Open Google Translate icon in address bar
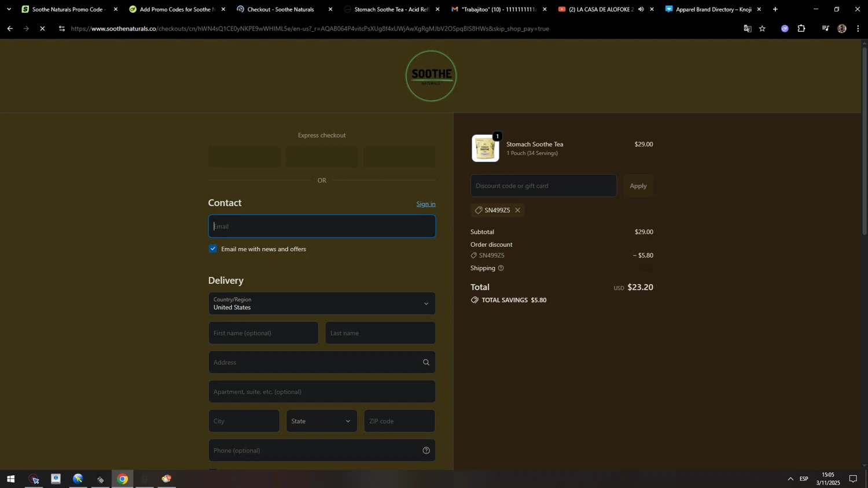This screenshot has height=488, width=868. (x=747, y=28)
